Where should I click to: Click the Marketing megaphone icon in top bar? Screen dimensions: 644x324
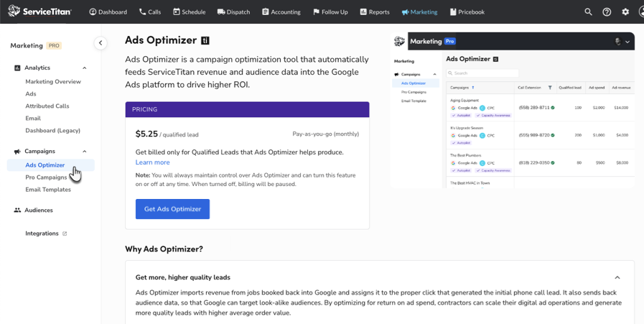click(x=406, y=12)
